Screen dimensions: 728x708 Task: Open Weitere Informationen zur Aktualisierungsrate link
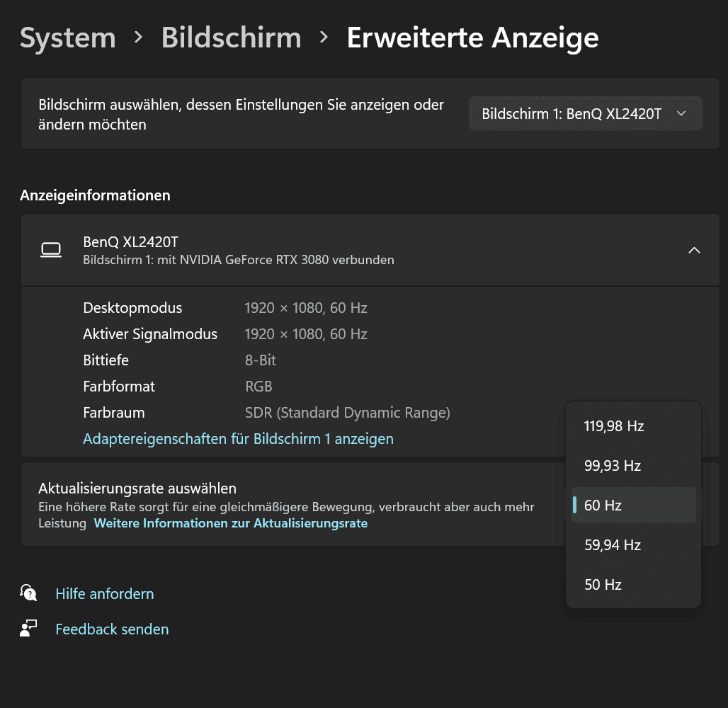[231, 523]
